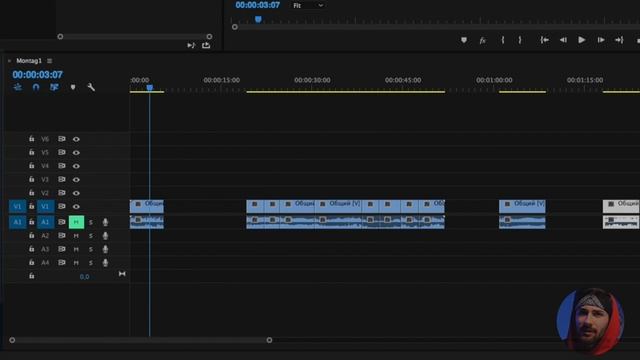
Task: Click the master track output icon
Action: [122, 274]
